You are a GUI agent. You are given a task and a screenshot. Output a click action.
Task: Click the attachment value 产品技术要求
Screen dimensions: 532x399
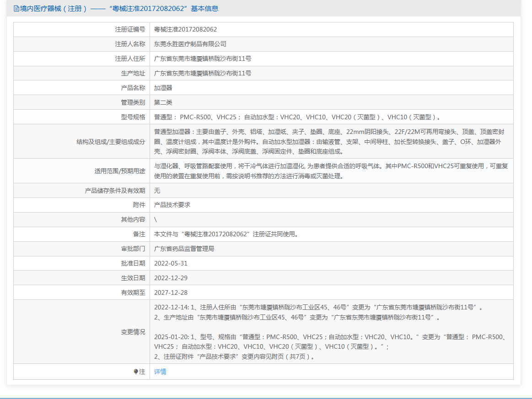point(172,205)
